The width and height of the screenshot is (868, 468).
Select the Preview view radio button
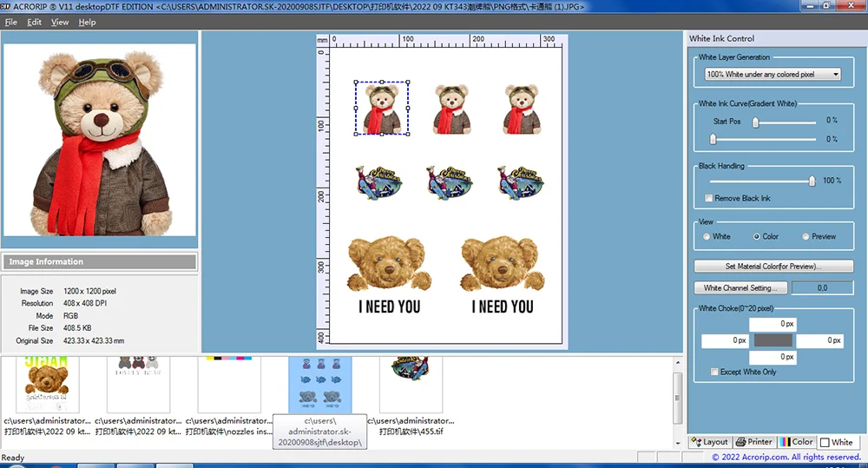coord(806,236)
